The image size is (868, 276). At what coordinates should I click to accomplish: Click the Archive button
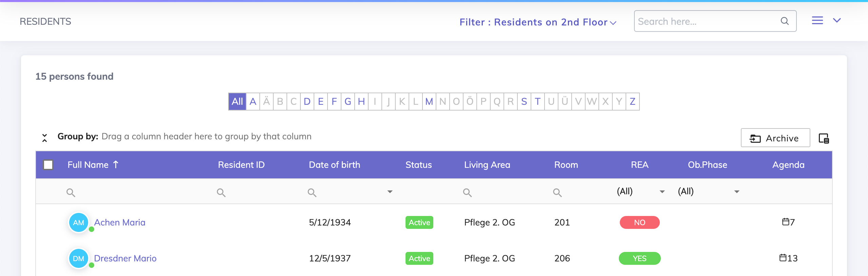(x=775, y=138)
